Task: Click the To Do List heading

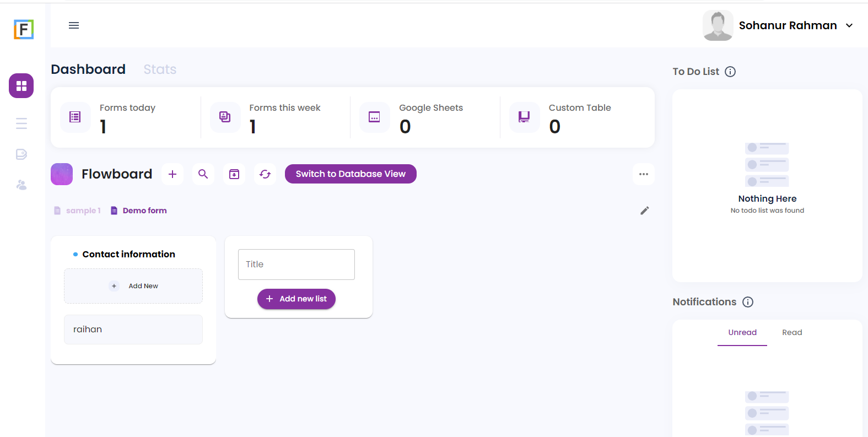Action: click(696, 72)
